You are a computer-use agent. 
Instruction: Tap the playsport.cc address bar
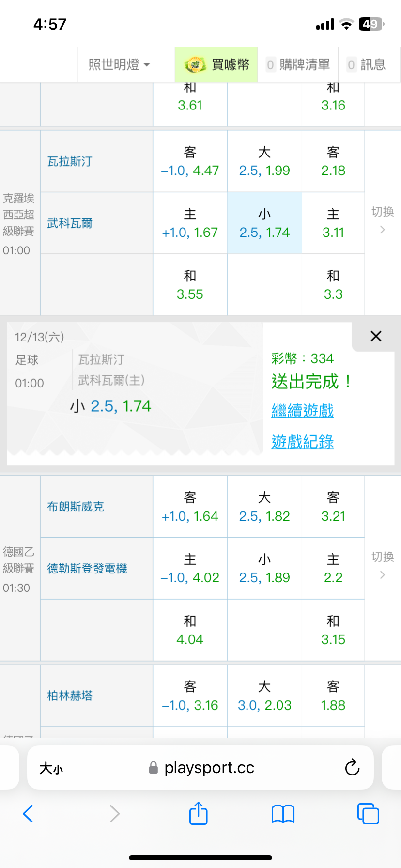pos(208,768)
